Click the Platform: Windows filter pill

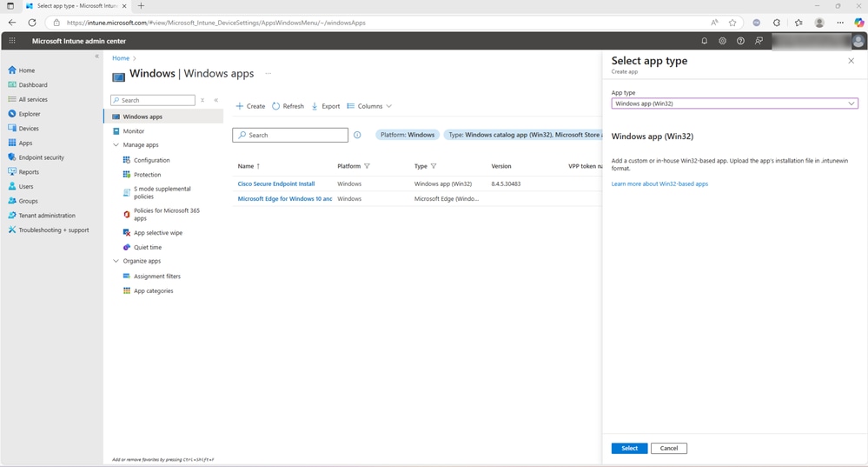point(407,135)
